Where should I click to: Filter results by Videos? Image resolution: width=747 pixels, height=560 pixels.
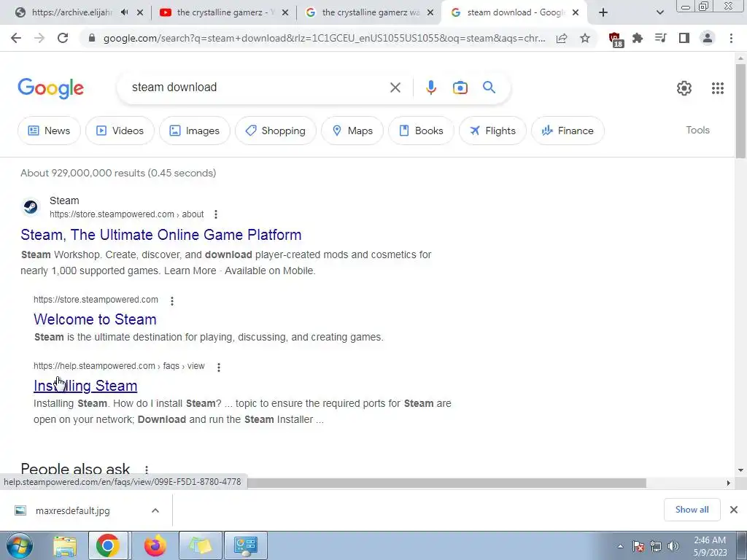pyautogui.click(x=120, y=131)
